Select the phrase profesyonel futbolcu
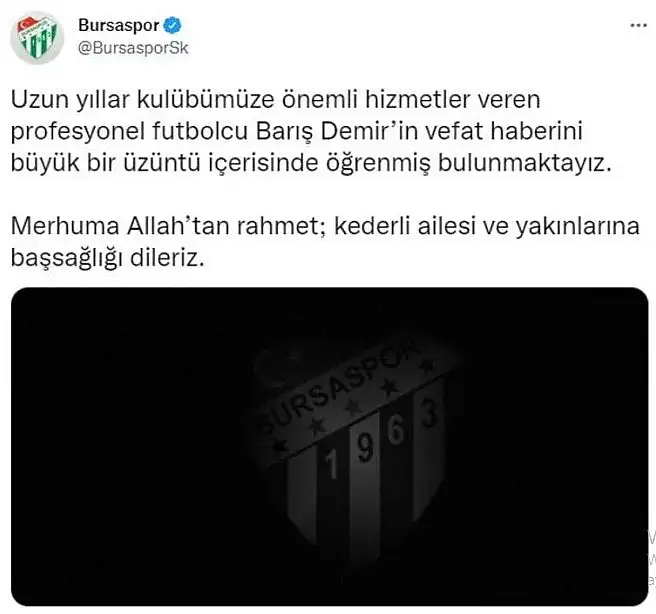This screenshot has width=656, height=614. (x=129, y=131)
